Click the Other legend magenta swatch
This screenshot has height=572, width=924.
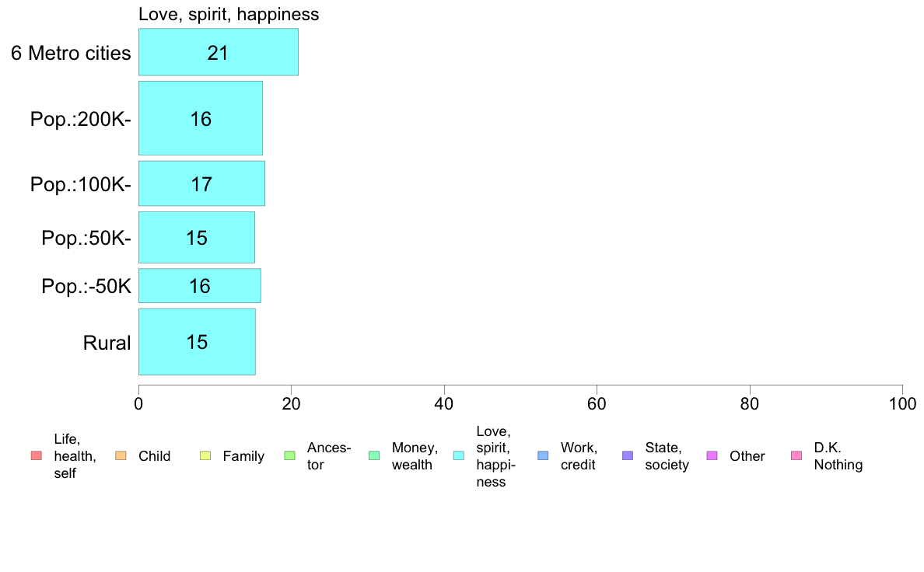[x=712, y=456]
